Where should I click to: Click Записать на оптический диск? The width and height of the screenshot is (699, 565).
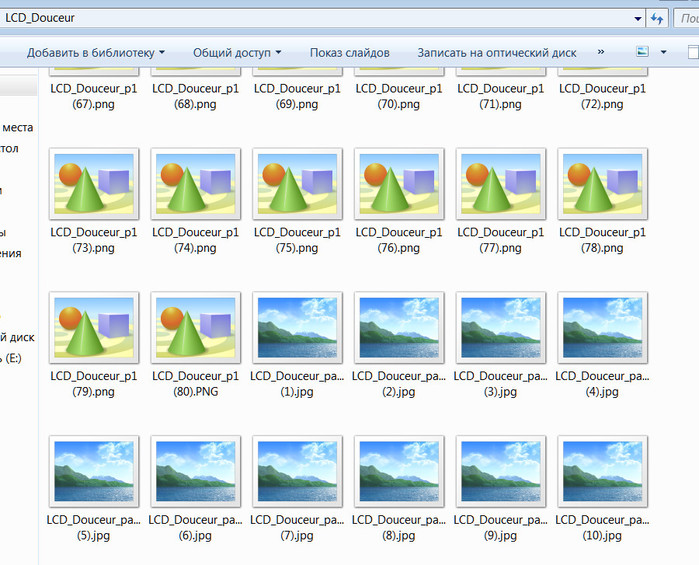tap(497, 53)
